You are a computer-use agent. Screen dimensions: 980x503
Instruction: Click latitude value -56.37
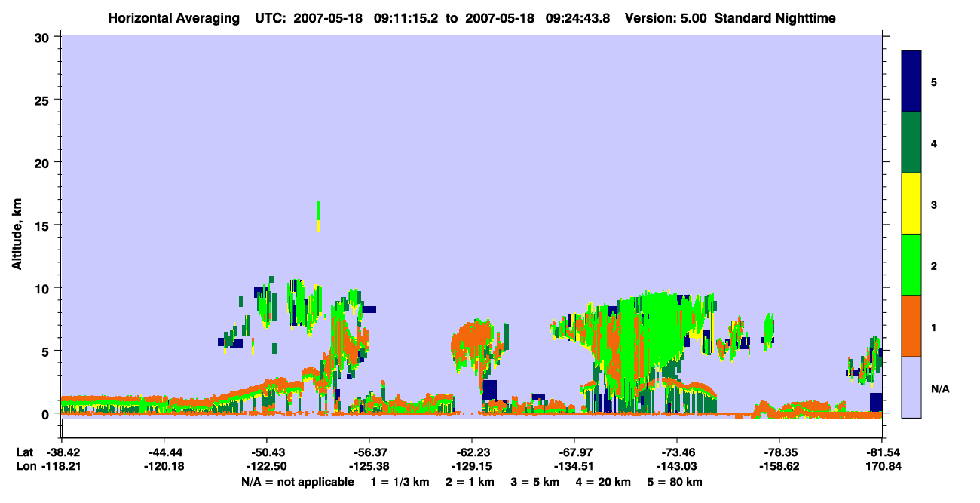pyautogui.click(x=369, y=452)
